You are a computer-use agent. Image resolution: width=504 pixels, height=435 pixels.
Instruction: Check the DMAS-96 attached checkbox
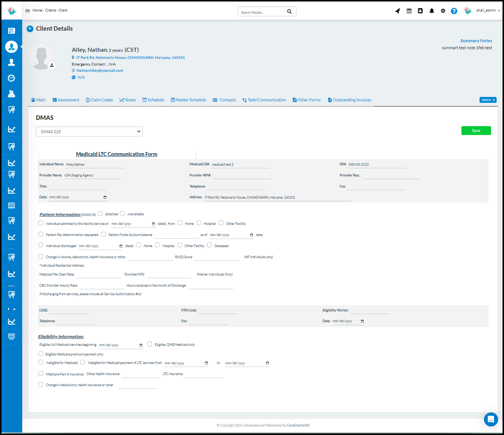pyautogui.click(x=100, y=213)
